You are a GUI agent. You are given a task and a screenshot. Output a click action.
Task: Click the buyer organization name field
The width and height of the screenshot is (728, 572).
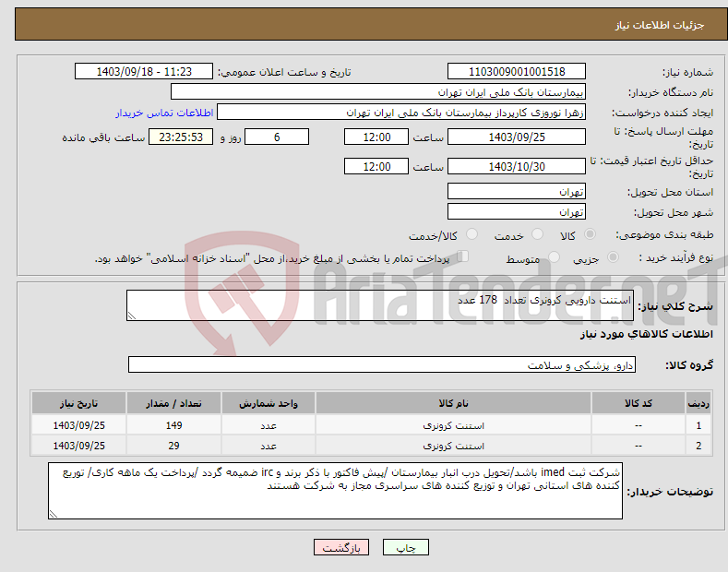pos(378,92)
